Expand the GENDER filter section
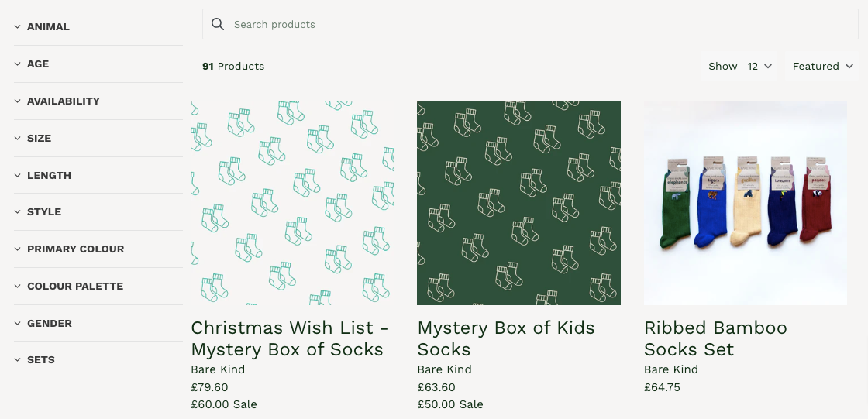 49,323
